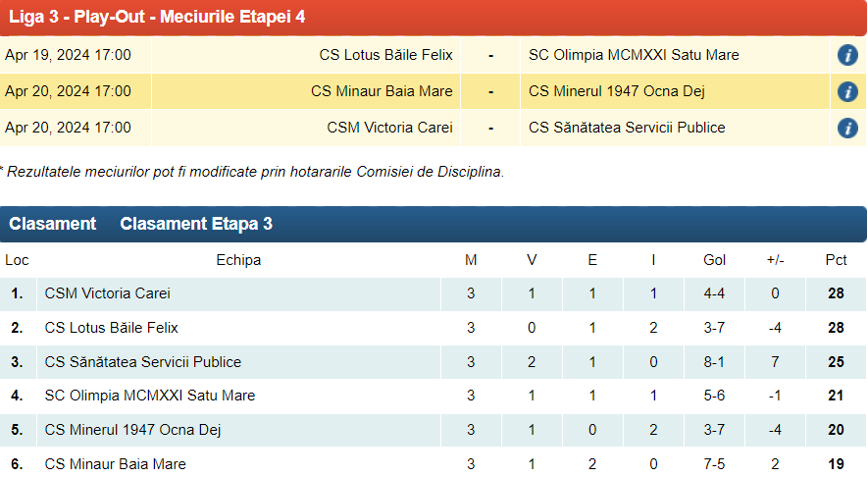
Task: Click the Echipa column header
Action: click(x=238, y=260)
